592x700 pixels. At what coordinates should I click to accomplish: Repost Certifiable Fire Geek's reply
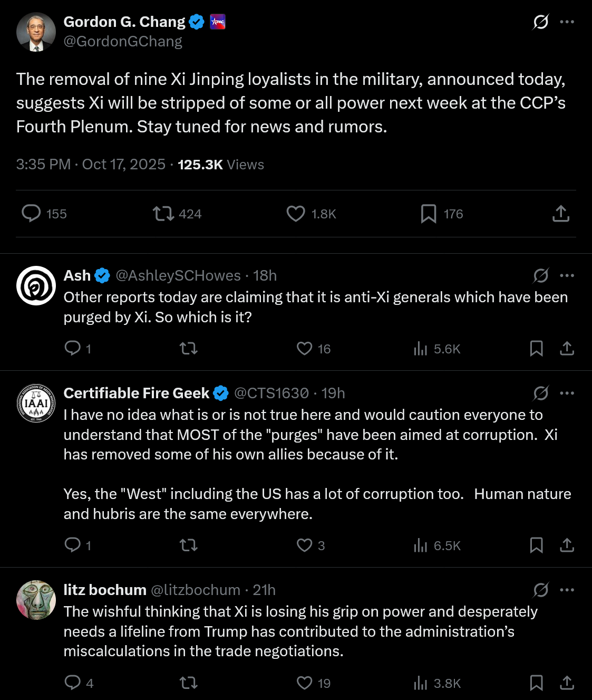pyautogui.click(x=189, y=545)
